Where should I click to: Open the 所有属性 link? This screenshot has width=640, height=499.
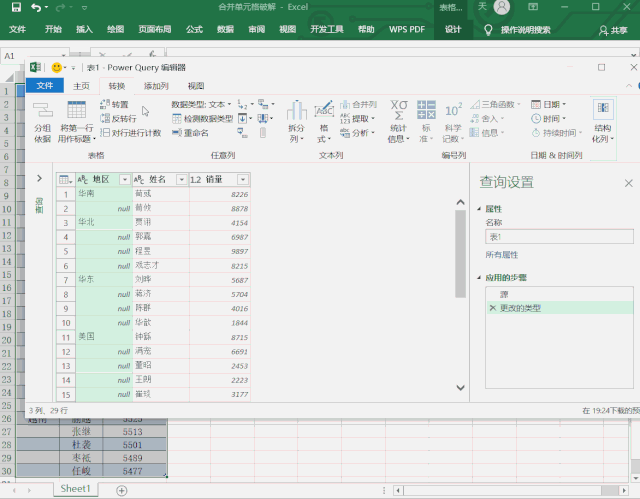(502, 255)
